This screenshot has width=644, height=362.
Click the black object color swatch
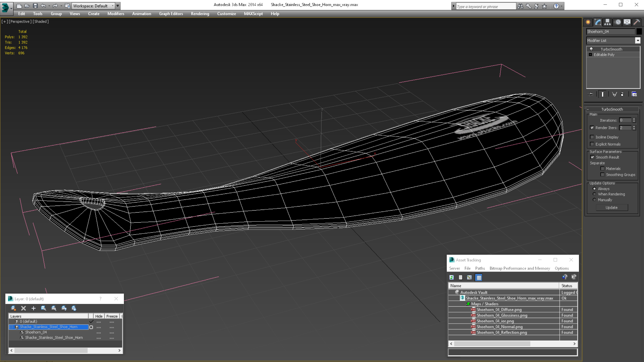click(x=639, y=32)
